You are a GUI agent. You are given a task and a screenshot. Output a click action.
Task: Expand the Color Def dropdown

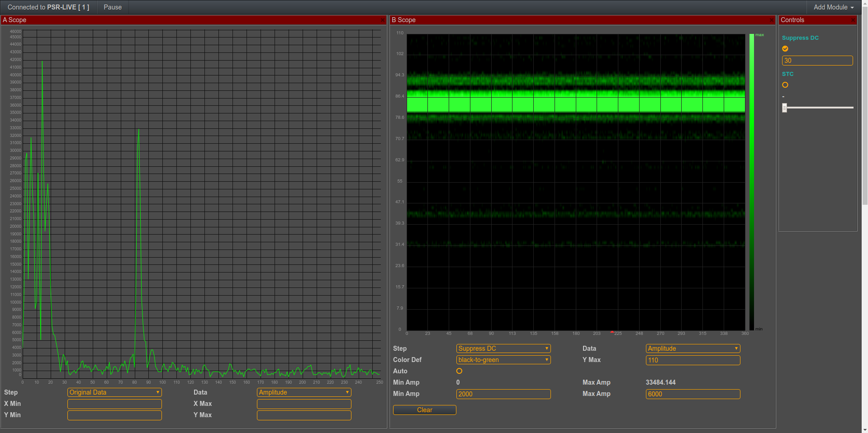tap(503, 360)
